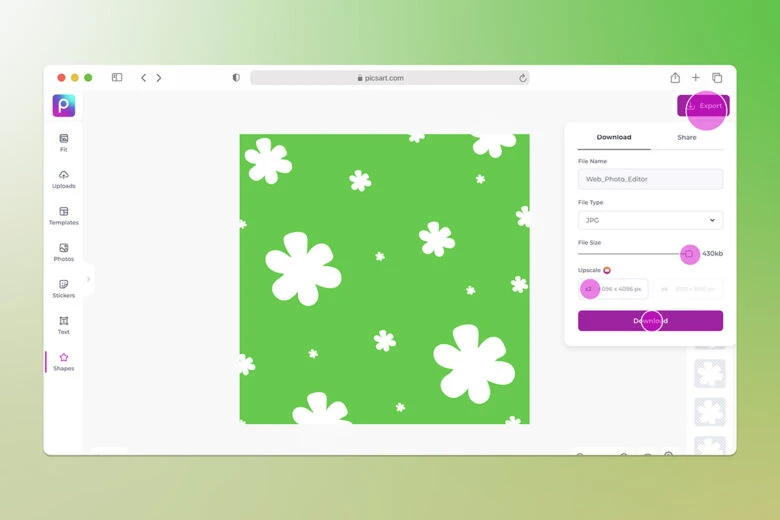Click the purple Download button
The image size is (780, 520).
(x=650, y=321)
